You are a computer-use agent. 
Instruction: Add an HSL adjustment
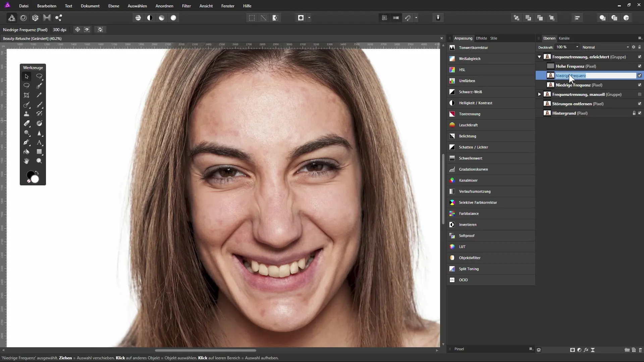click(x=491, y=70)
